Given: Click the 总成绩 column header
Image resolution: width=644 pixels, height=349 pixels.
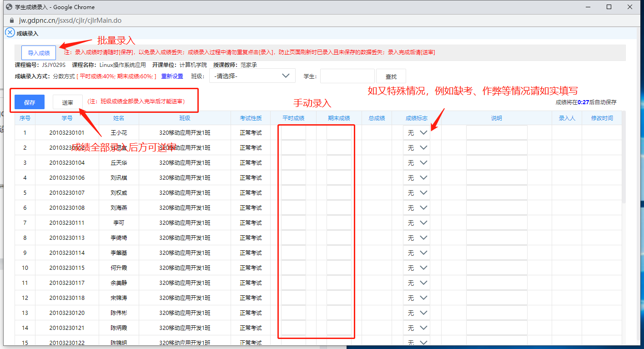Looking at the screenshot, I should tap(377, 118).
